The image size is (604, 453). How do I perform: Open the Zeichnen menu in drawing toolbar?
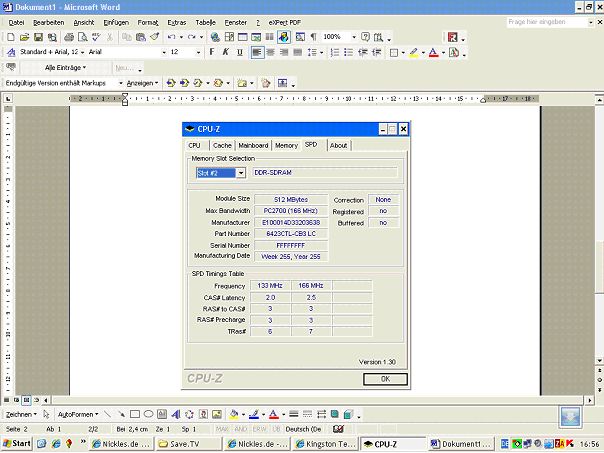point(21,414)
